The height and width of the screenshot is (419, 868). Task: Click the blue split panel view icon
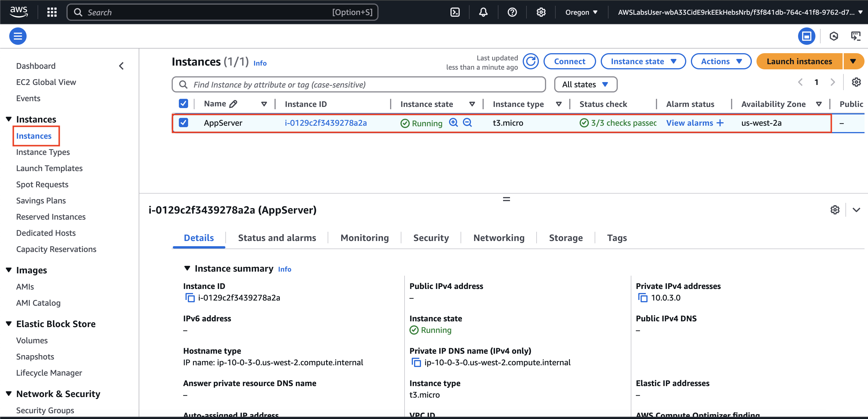point(806,36)
